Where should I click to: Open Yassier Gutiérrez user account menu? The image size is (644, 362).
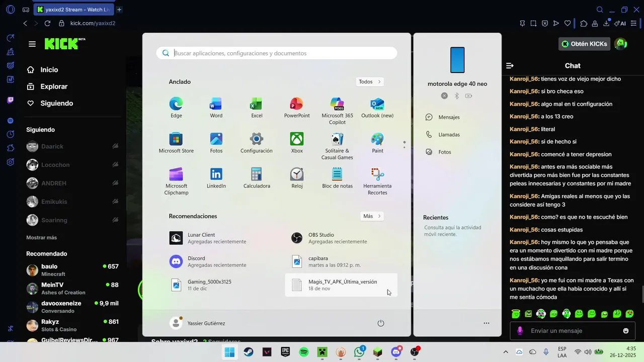[197, 323]
